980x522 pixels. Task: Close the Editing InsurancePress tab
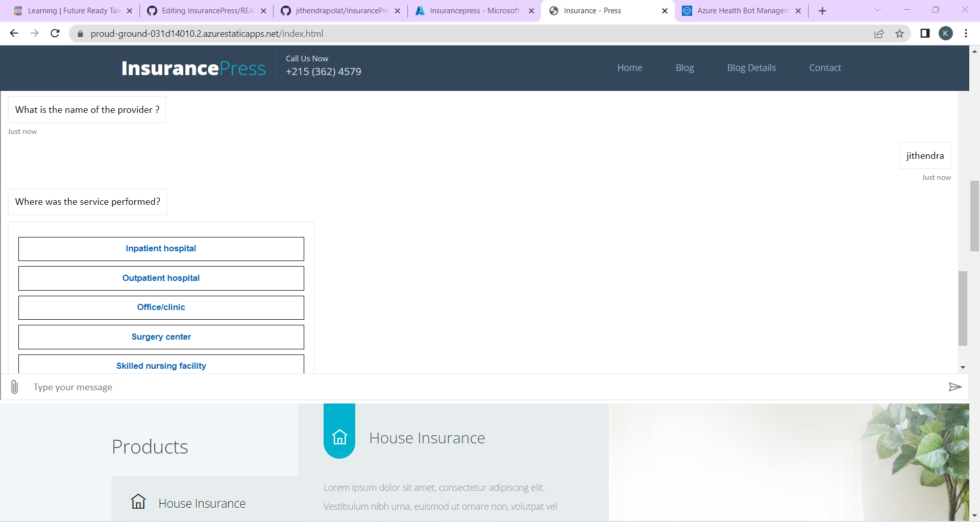[x=263, y=11]
